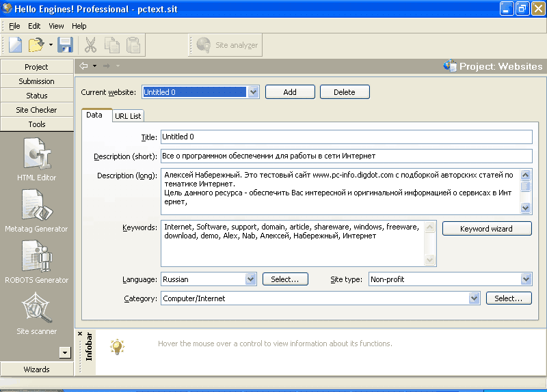The height and width of the screenshot is (392, 547).
Task: Expand the Site type dropdown
Action: tap(526, 279)
